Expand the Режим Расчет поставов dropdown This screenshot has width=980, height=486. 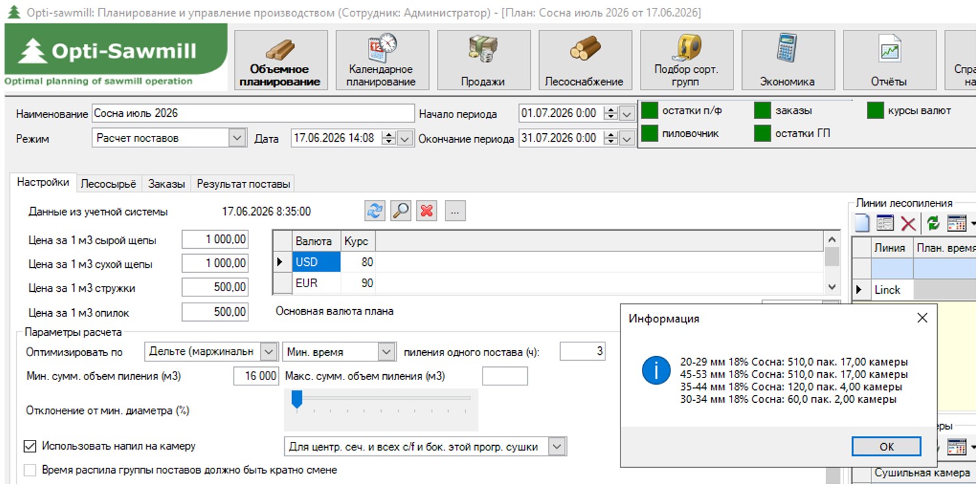237,138
